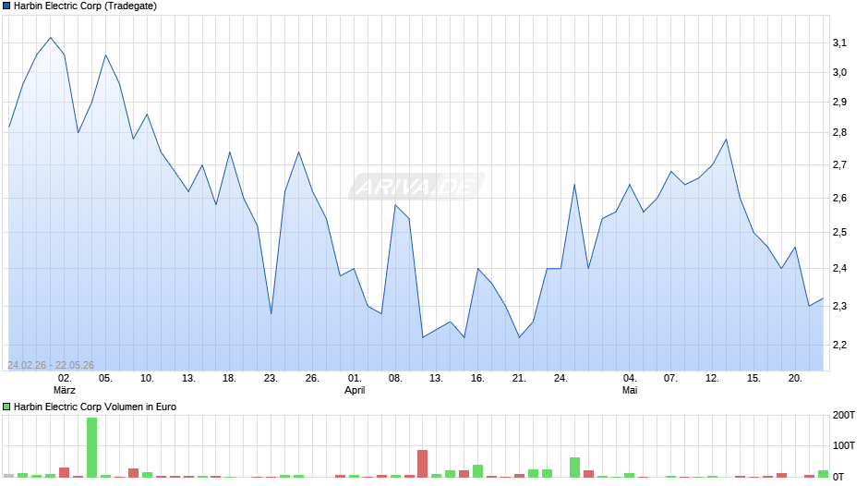The image size is (868, 486).
Task: Click the green volume bar reaching 50T in late April
Action: 574,468
